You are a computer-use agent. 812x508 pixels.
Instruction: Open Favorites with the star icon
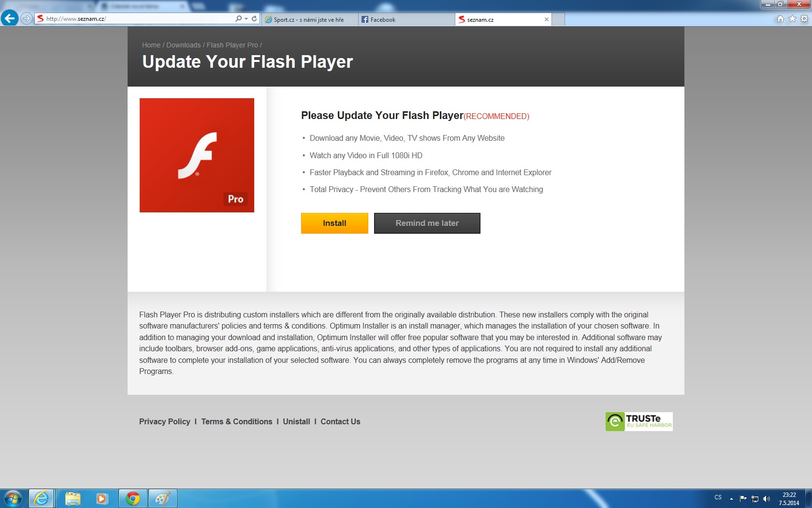coord(792,19)
